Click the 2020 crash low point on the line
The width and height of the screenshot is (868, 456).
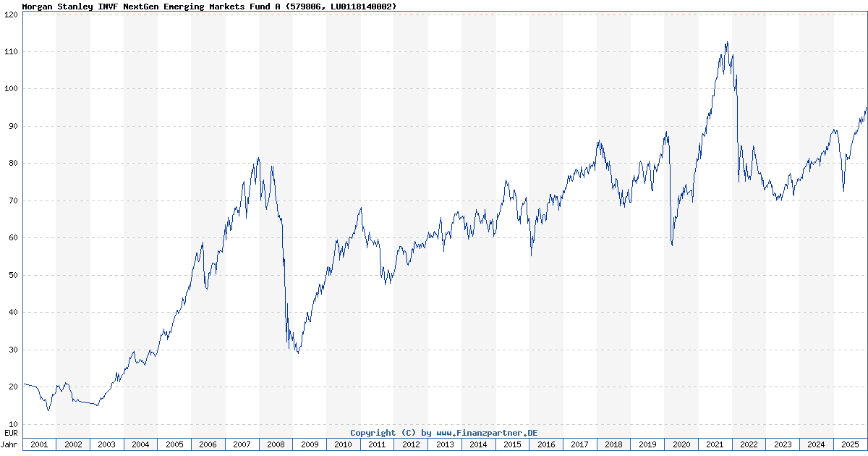click(672, 245)
